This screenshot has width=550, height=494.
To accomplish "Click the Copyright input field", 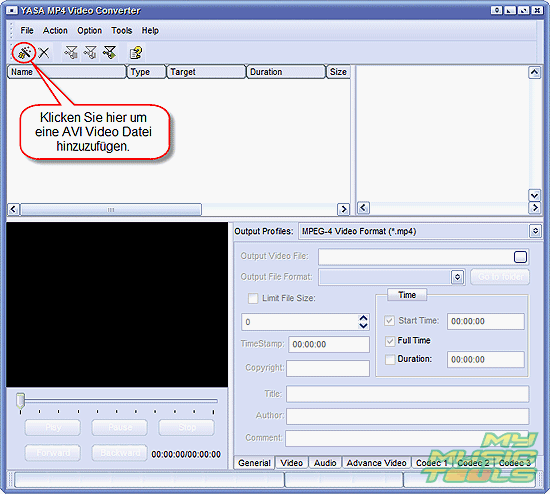I will 328,368.
